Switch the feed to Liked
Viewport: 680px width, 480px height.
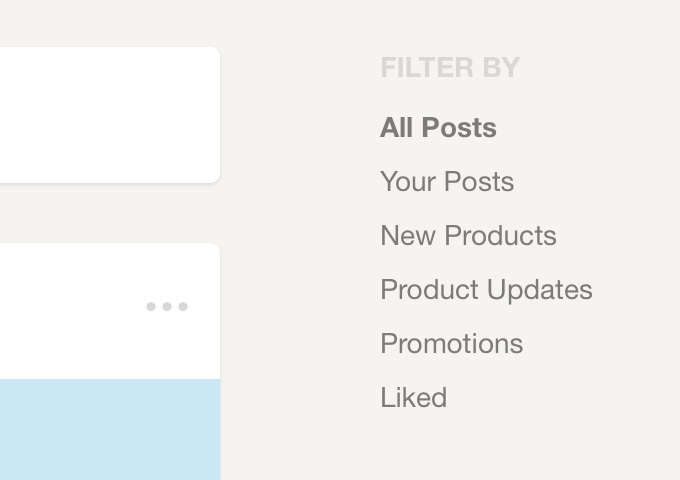point(413,397)
